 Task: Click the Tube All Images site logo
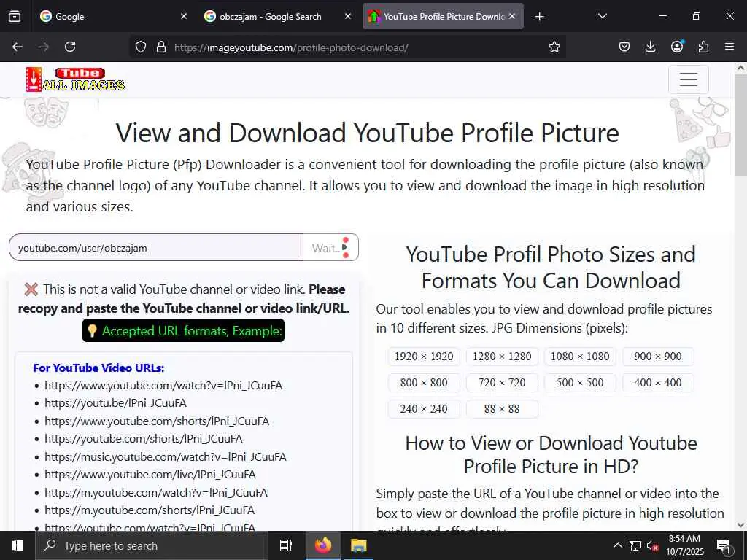[x=75, y=79]
